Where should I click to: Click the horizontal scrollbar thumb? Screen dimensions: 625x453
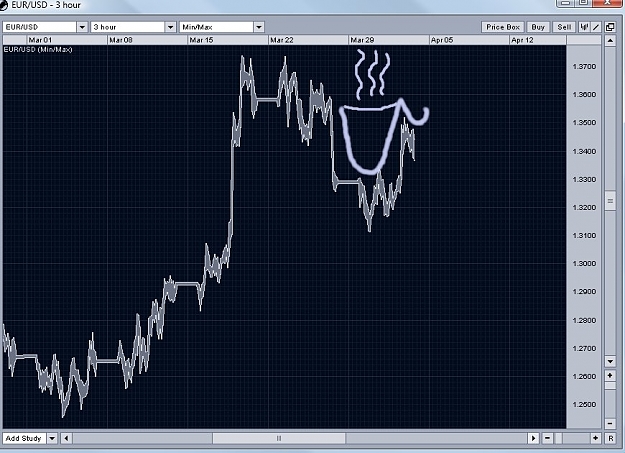point(279,438)
